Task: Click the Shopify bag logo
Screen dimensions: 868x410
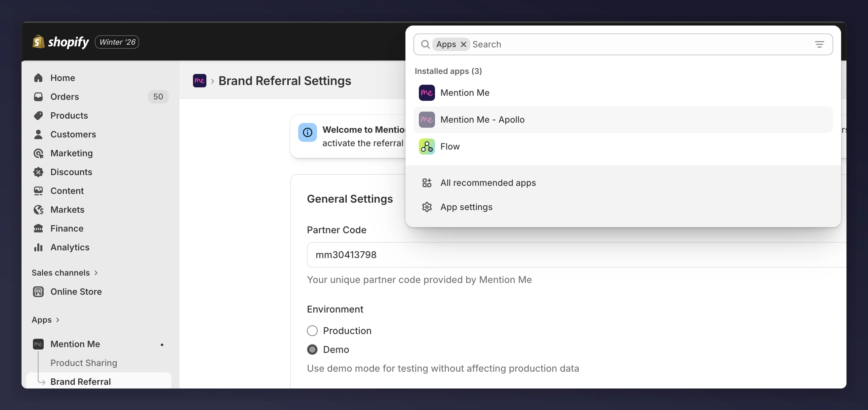Action: [x=38, y=42]
